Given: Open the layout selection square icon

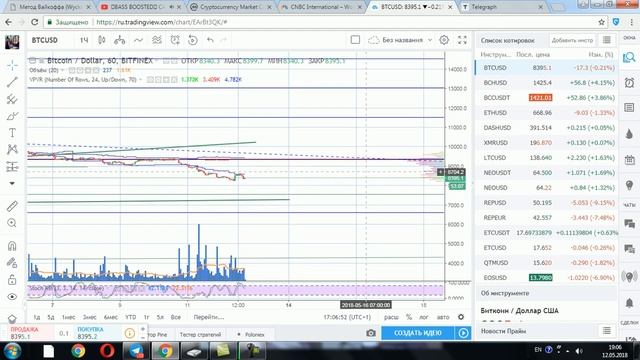Looking at the screenshot, I should [x=355, y=40].
